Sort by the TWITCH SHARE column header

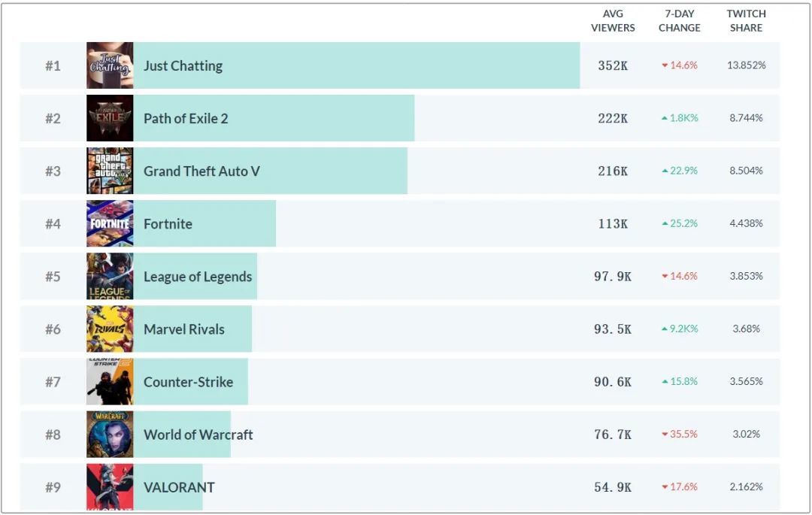pyautogui.click(x=746, y=20)
